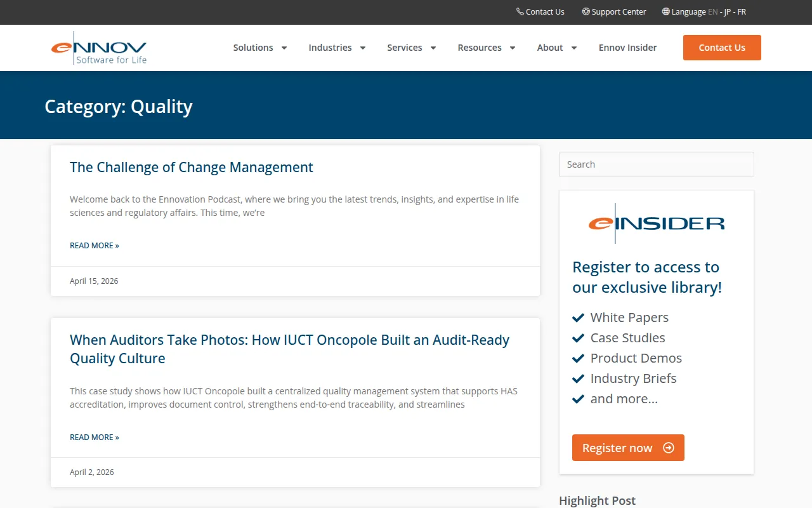This screenshot has height=508, width=812.
Task: Open the Support Center link
Action: [619, 11]
